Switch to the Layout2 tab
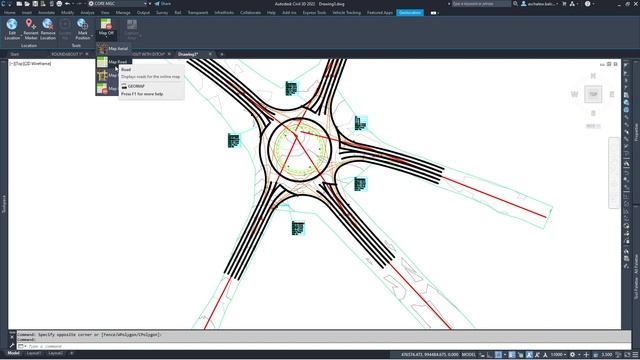640x360 pixels. (x=56, y=353)
